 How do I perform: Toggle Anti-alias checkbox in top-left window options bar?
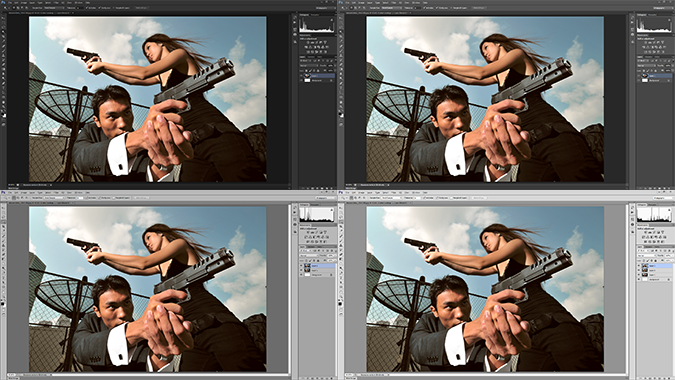87,8
